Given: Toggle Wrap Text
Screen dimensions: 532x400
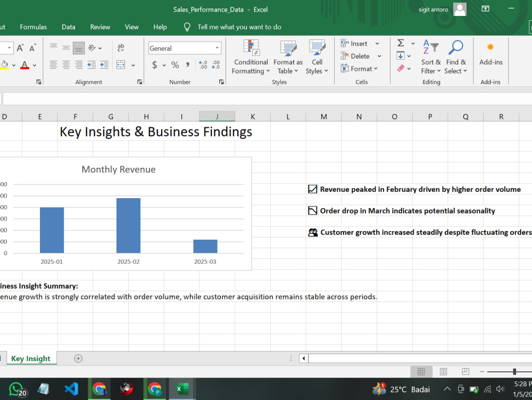Looking at the screenshot, I should 121,48.
